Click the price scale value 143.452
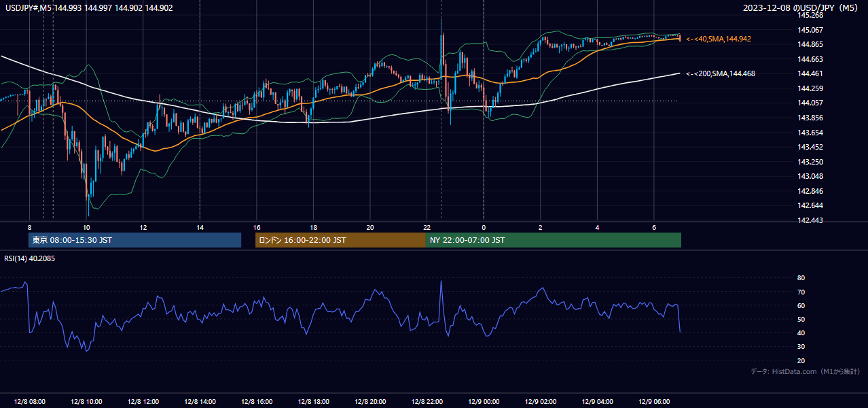The width and height of the screenshot is (868, 408). pyautogui.click(x=810, y=147)
